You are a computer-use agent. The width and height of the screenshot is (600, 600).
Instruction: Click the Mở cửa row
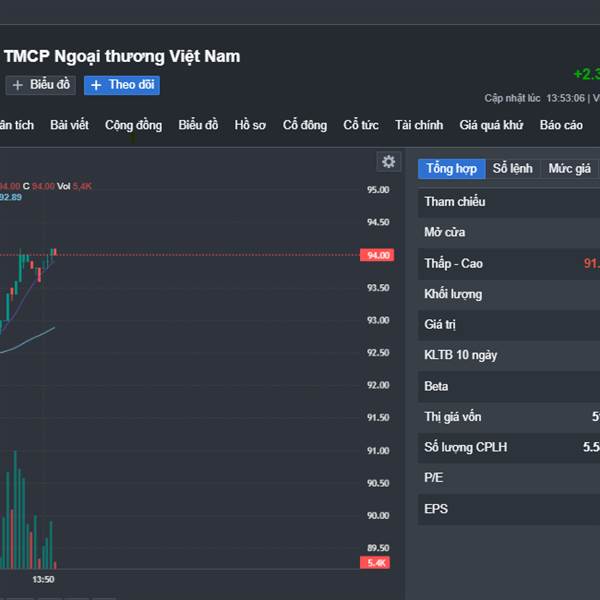tap(509, 232)
